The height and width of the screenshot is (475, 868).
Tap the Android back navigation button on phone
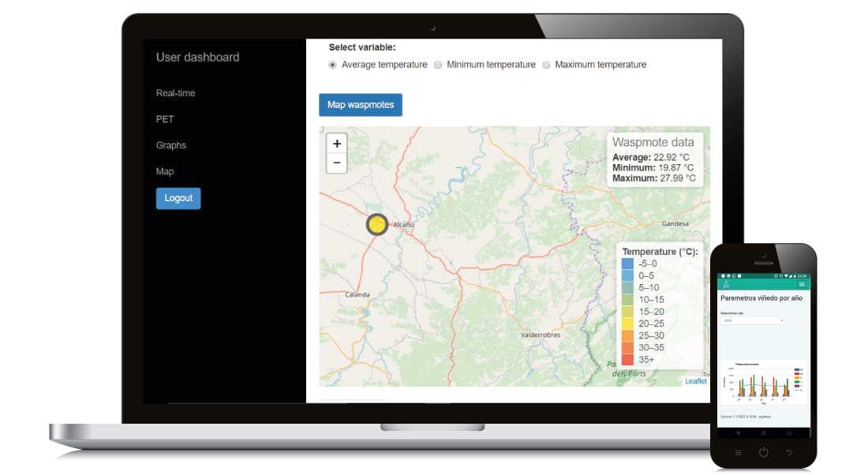coord(738,433)
